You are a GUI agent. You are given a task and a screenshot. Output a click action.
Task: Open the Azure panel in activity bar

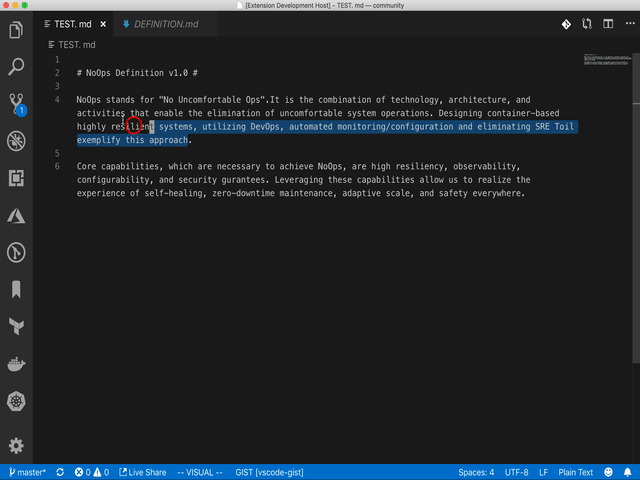tap(16, 216)
